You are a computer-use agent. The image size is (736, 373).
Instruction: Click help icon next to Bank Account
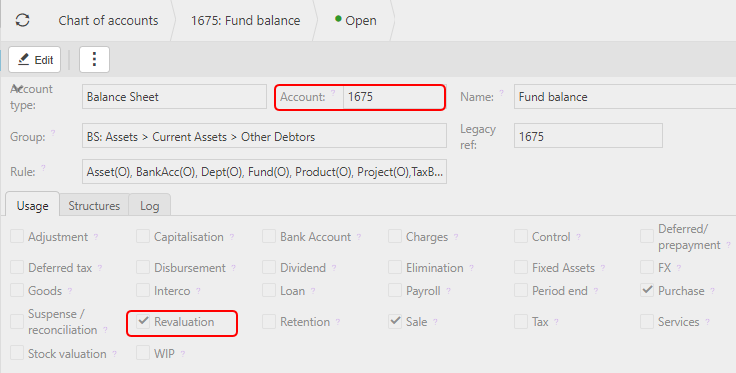359,237
